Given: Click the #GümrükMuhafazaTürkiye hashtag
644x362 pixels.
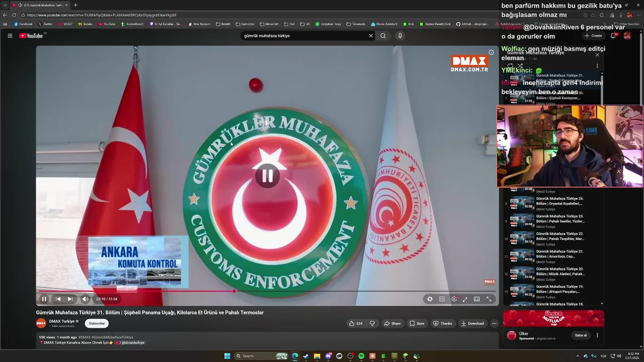Looking at the screenshot, I should [112, 337].
